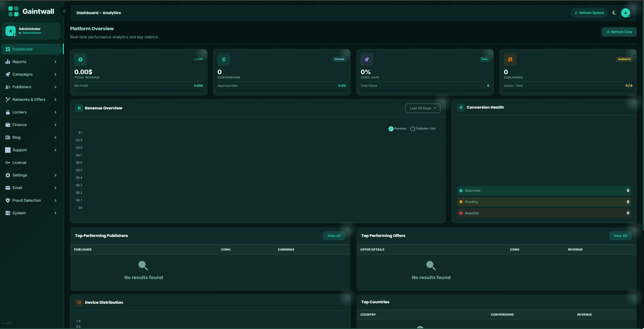Select the Blog sidebar entry
The width and height of the screenshot is (644, 329).
[16, 137]
